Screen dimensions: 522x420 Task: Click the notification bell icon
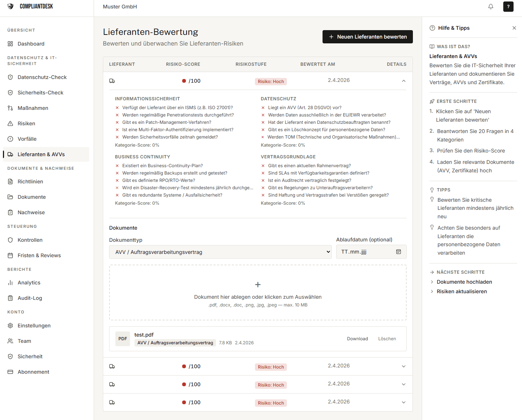click(x=490, y=7)
